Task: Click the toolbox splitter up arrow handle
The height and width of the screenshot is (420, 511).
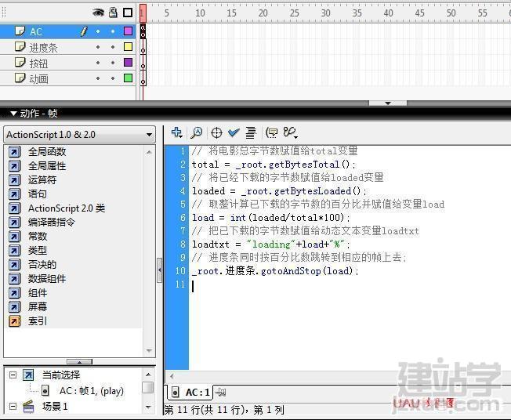Action: coord(79,362)
